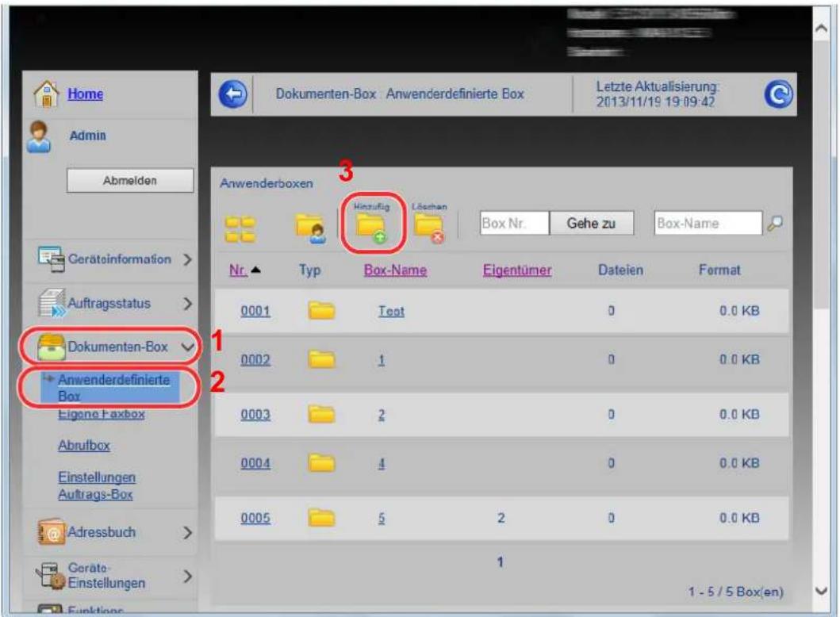Open Einstellungen Auftrags-Box in sidebar

pos(97,486)
